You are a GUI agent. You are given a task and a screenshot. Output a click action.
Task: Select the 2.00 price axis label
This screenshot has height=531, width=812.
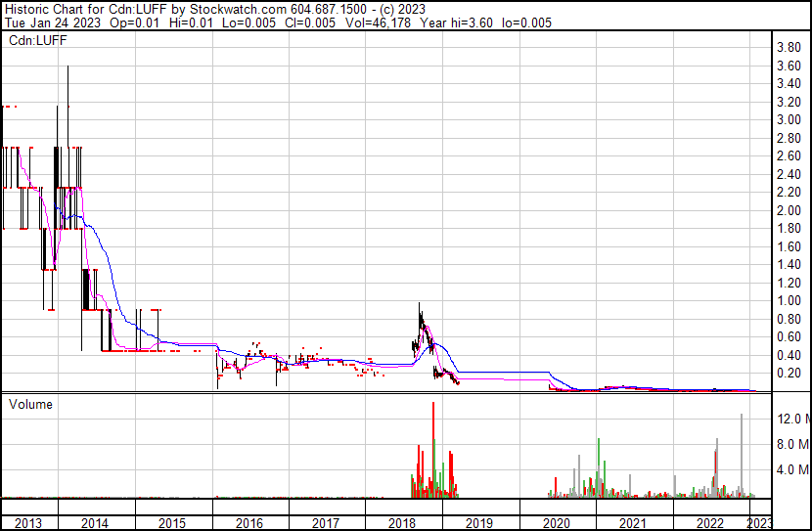(789, 210)
